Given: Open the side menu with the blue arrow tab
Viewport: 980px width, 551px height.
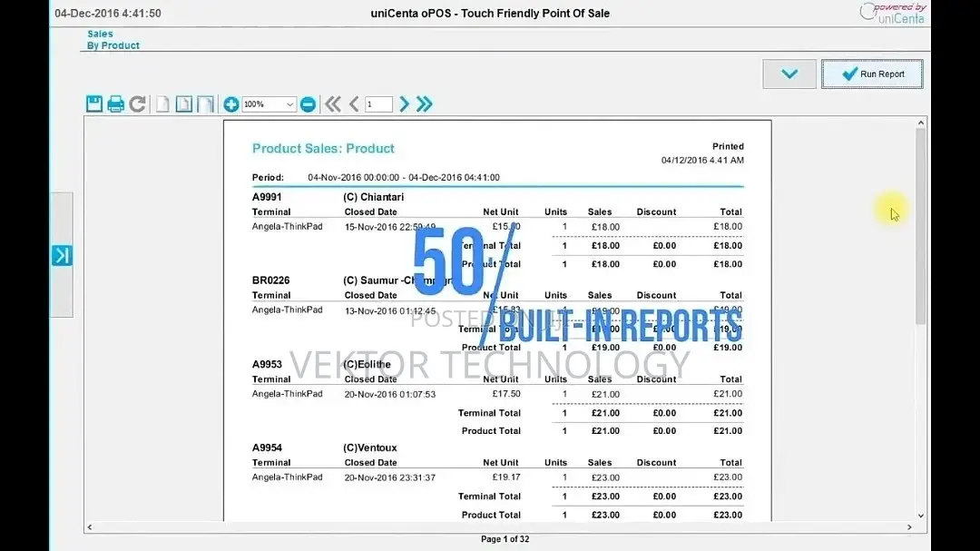Looking at the screenshot, I should (x=62, y=255).
